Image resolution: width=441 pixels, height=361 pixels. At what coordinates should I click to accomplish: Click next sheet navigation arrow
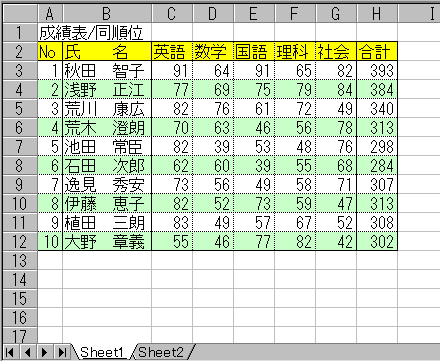click(45, 352)
